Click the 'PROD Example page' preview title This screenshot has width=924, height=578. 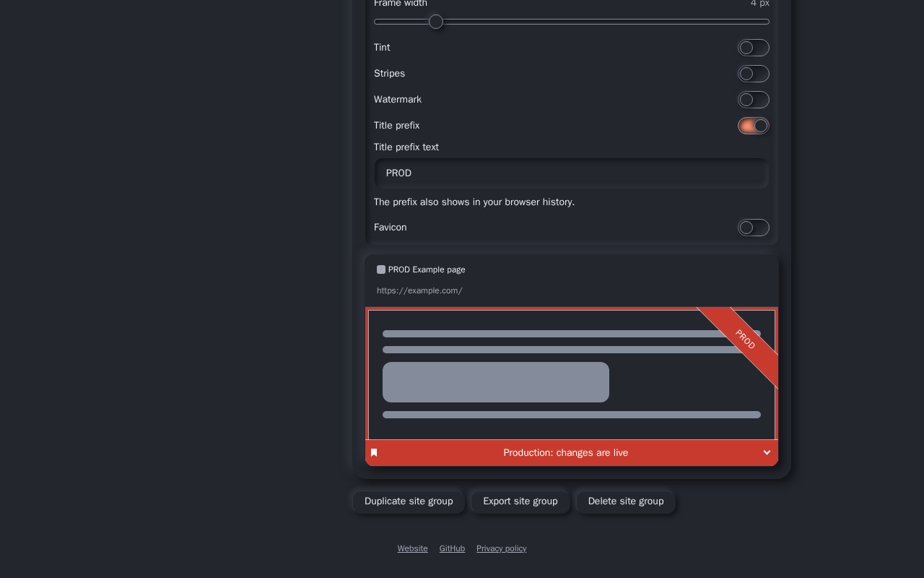[427, 269]
